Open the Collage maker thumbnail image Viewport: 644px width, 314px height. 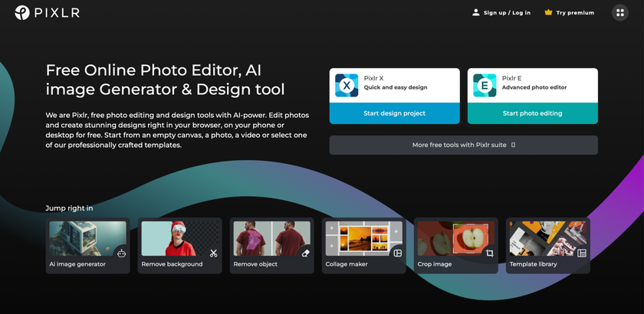(x=363, y=238)
